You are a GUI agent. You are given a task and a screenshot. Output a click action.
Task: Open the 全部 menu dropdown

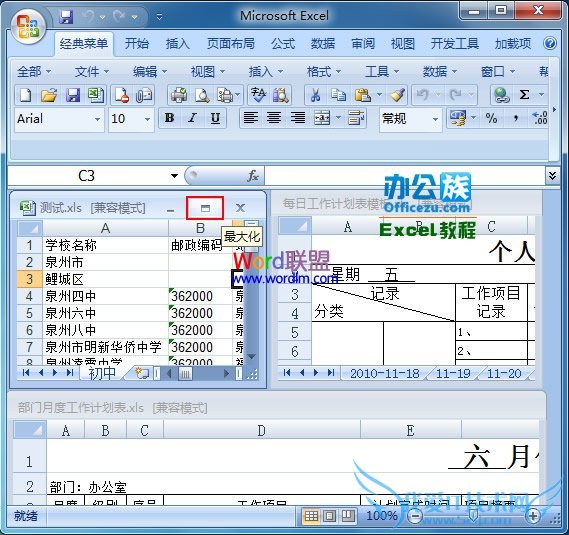click(x=34, y=72)
